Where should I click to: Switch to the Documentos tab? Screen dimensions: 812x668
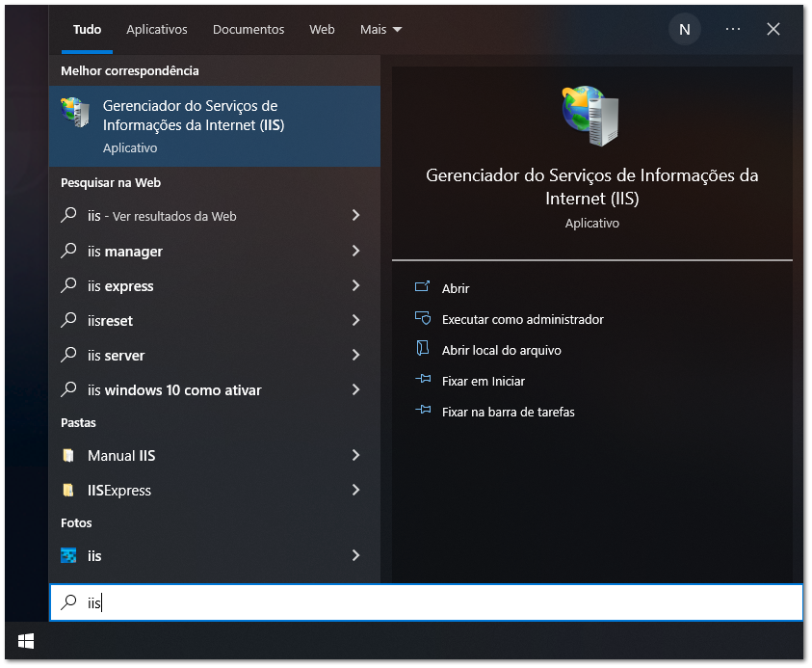click(x=248, y=30)
